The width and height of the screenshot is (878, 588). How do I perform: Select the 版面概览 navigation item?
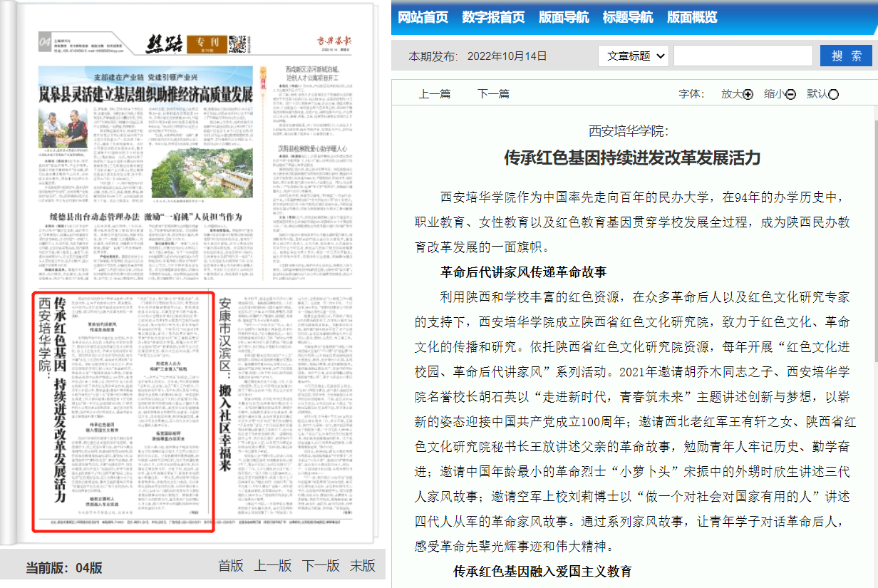point(692,17)
